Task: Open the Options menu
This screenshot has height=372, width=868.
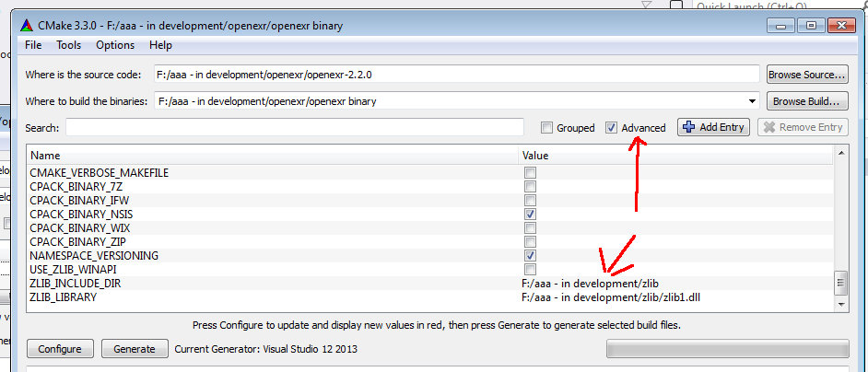Action: 115,45
